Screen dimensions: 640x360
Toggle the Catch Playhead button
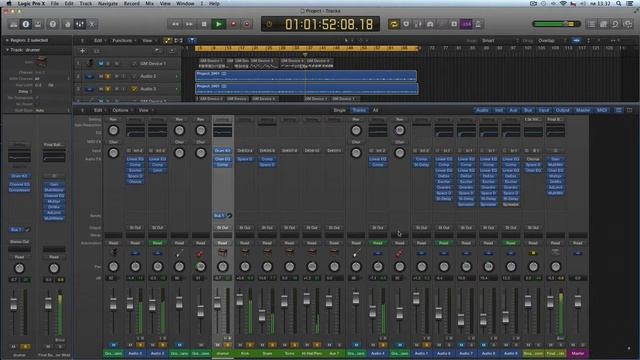[x=192, y=40]
